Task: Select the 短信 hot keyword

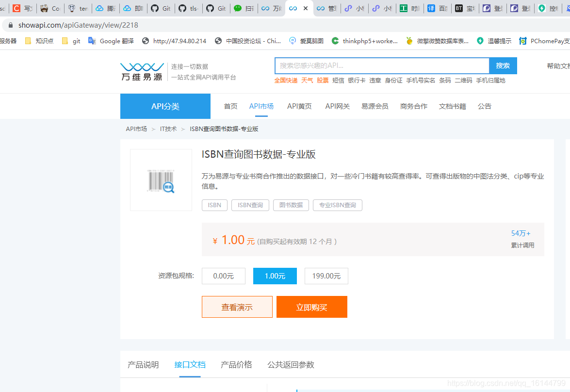Action: click(338, 81)
